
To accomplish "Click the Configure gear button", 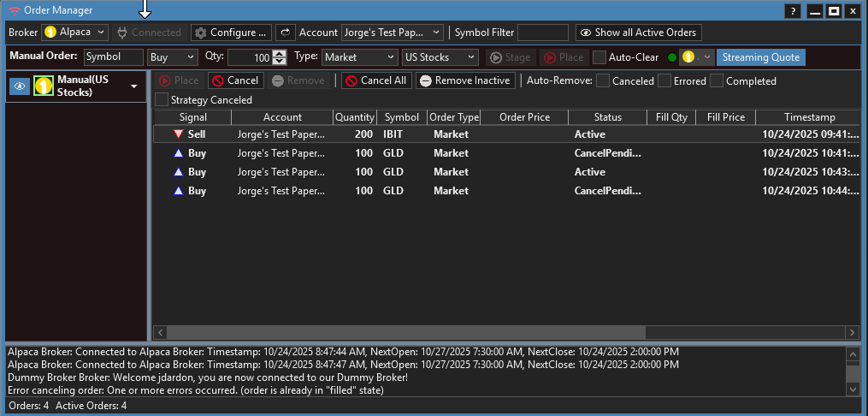I will tap(231, 33).
